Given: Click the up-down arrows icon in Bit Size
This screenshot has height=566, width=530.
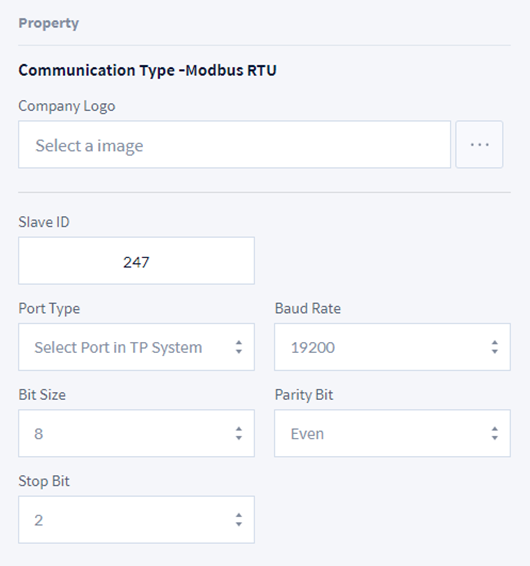Looking at the screenshot, I should 239,433.
